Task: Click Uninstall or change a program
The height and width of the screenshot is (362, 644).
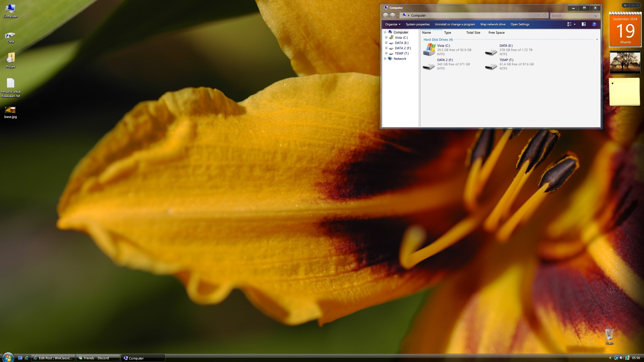Action: [x=455, y=24]
